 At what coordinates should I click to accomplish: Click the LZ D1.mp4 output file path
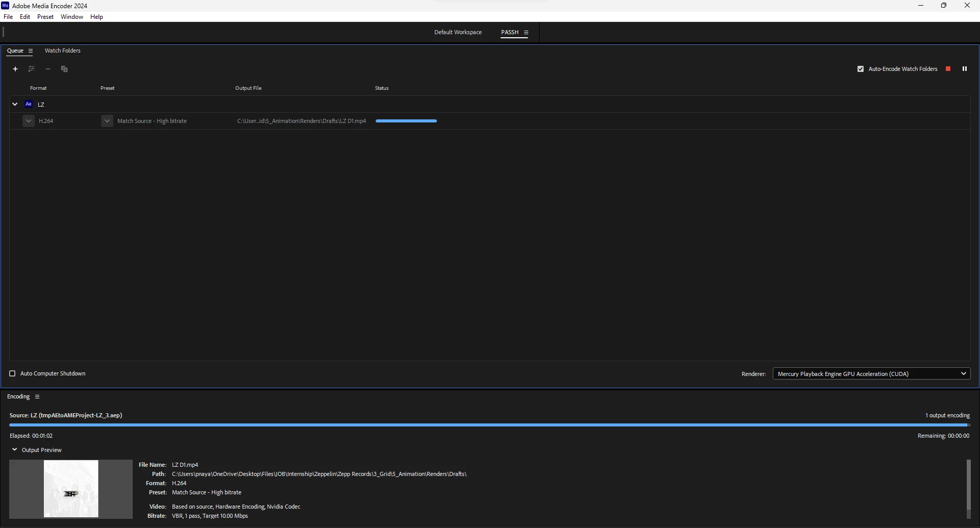pyautogui.click(x=302, y=121)
